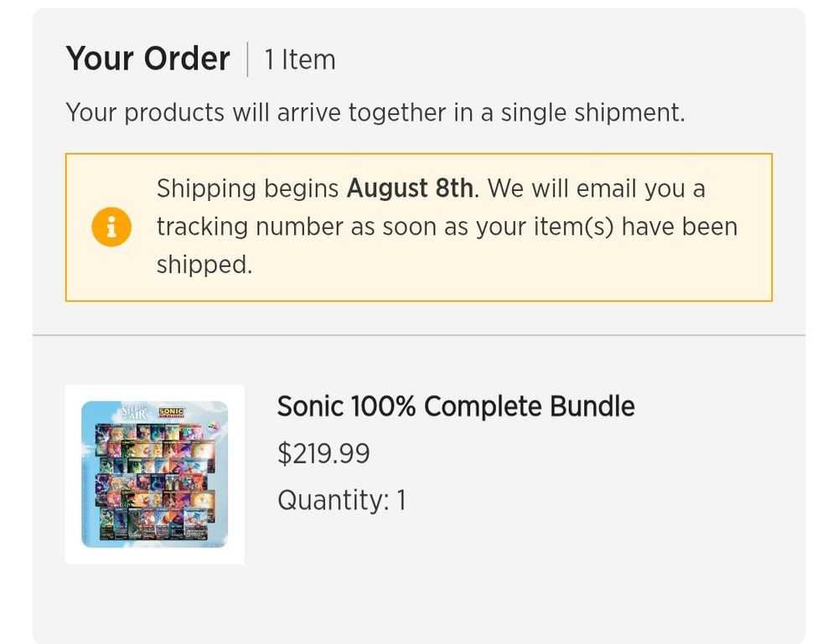Viewport: 838px width, 644px height.
Task: Select the Sonic 100% Complete Bundle title
Action: [456, 406]
